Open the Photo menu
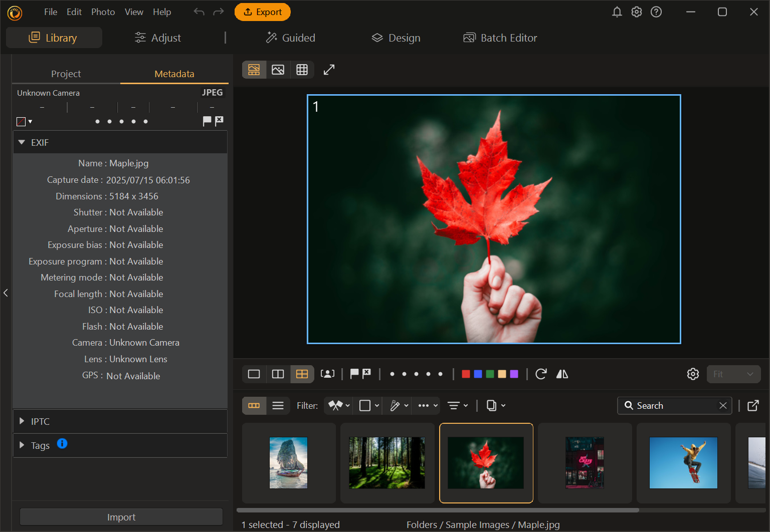770x532 pixels. pos(103,12)
